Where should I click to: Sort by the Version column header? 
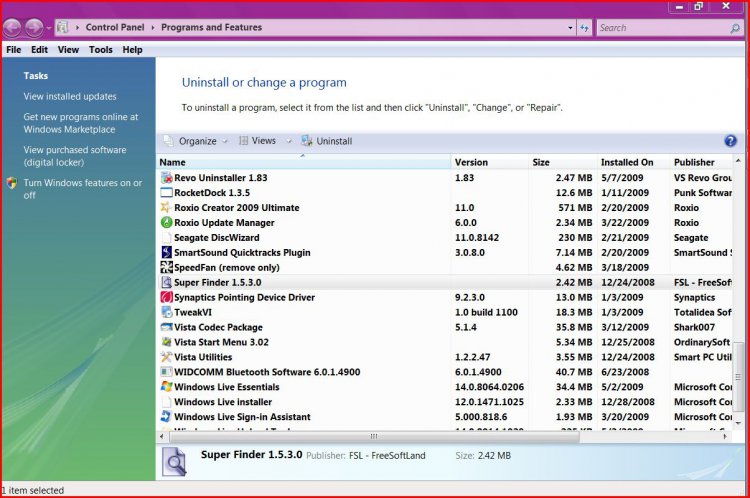coord(489,162)
